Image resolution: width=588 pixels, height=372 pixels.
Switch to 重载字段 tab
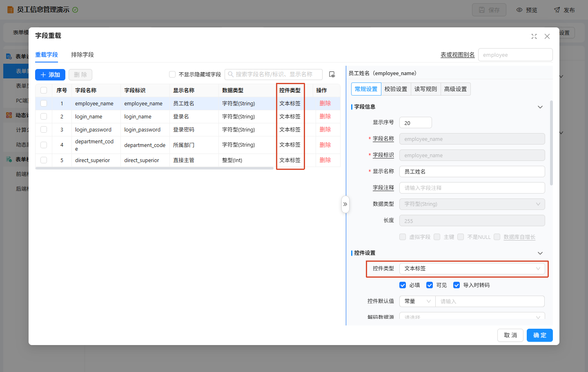coord(47,55)
